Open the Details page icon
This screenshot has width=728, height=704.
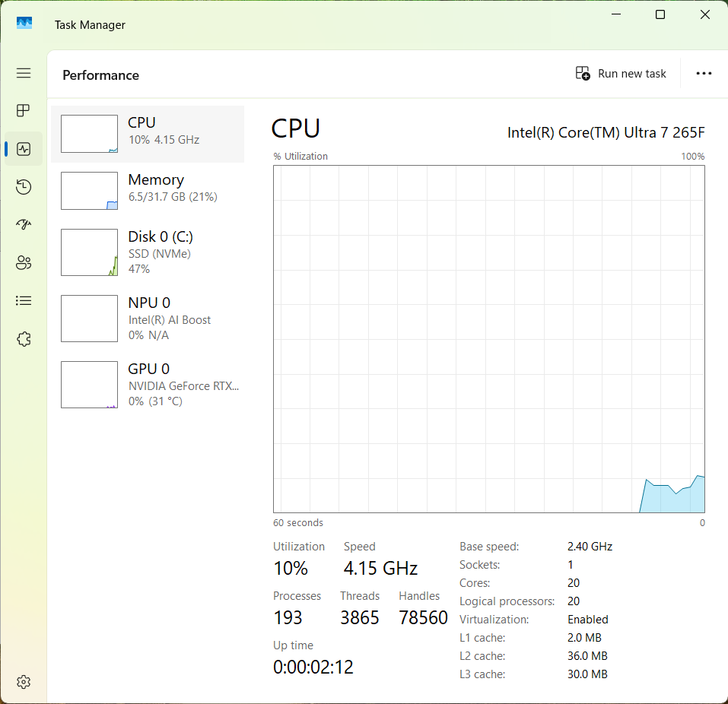pyautogui.click(x=24, y=301)
